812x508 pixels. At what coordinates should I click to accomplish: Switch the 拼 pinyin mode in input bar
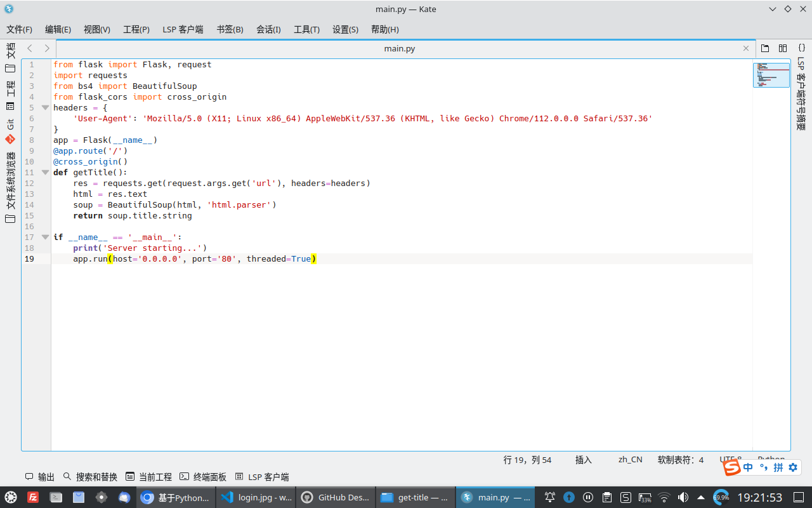[778, 467]
